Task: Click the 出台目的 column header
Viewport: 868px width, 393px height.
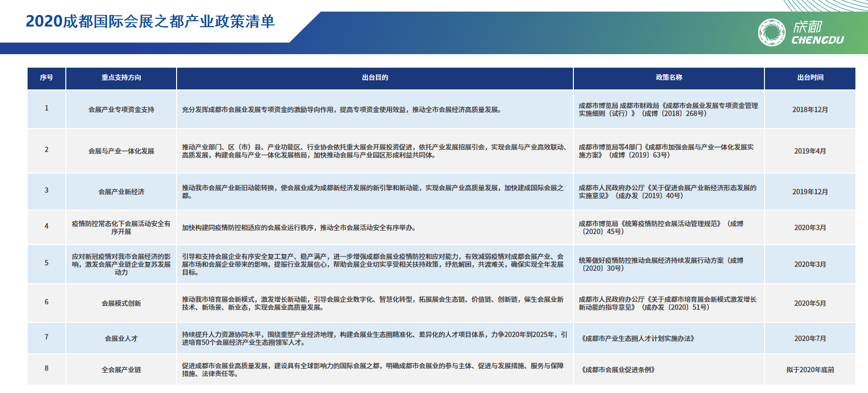Action: click(x=375, y=77)
